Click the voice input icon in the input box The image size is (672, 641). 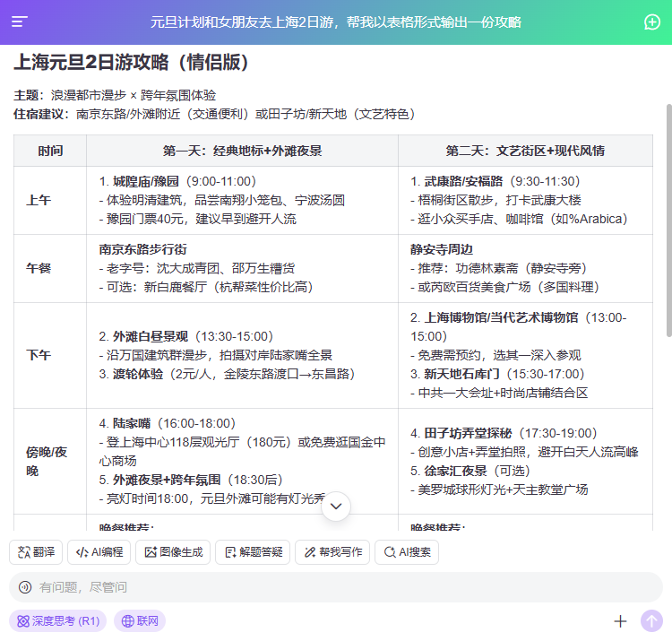pyautogui.click(x=25, y=587)
